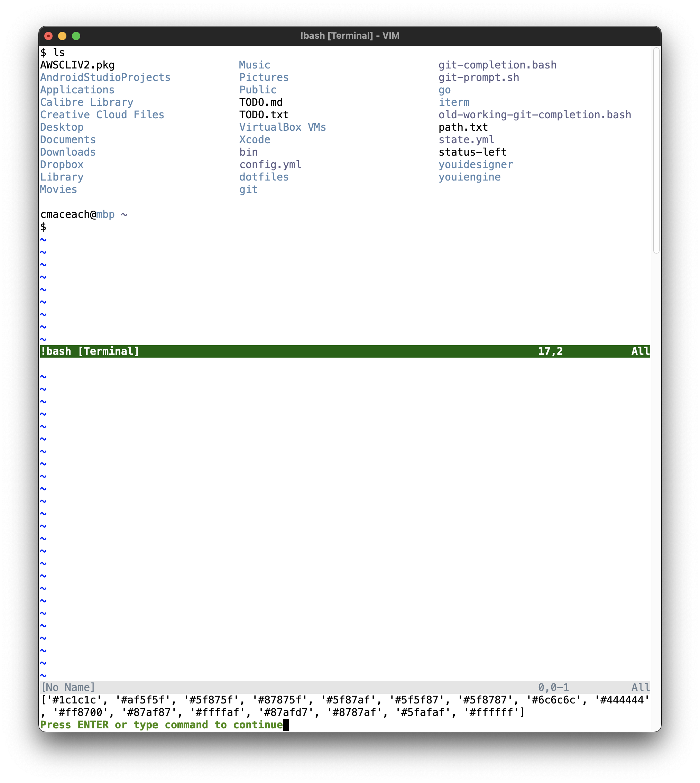Click the git-completion.bash entry
This screenshot has width=700, height=783.
tap(497, 65)
